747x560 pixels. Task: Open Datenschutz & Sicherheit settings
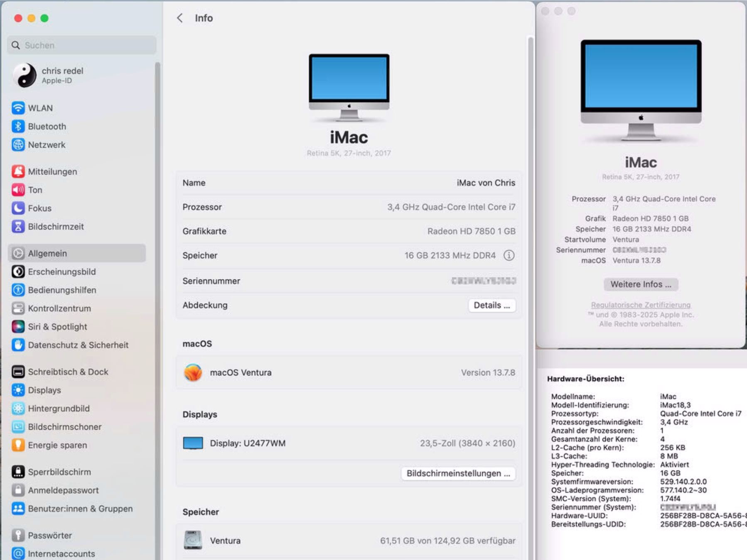pyautogui.click(x=78, y=345)
